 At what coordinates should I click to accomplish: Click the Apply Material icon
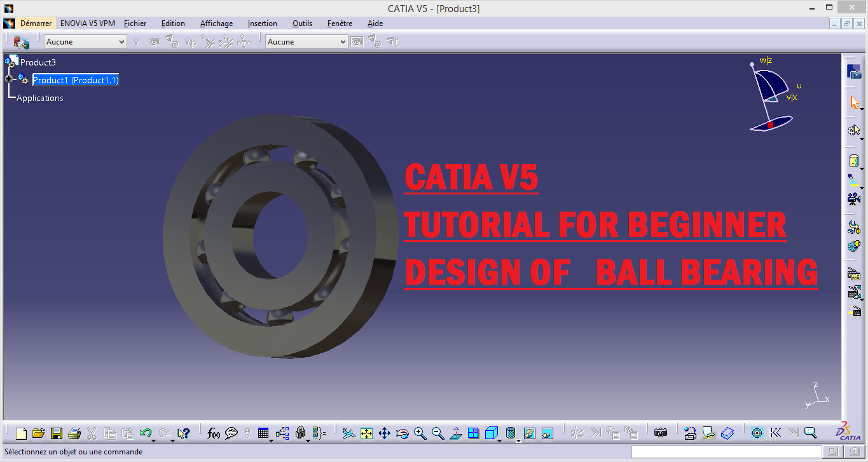click(709, 433)
